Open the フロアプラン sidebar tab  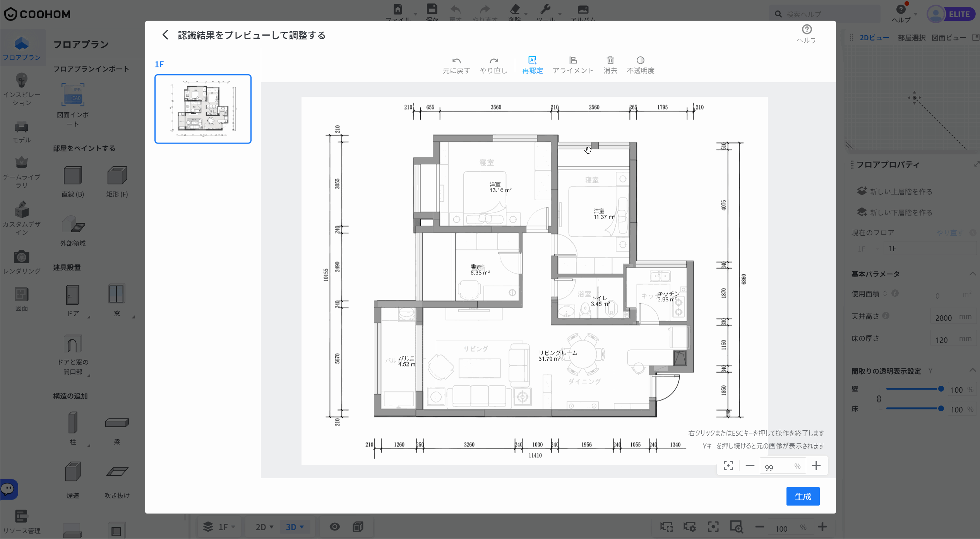[x=22, y=49]
